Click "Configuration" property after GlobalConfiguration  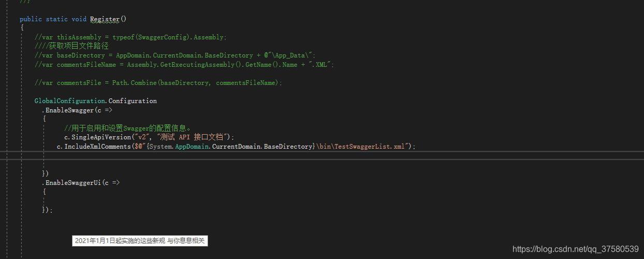tap(133, 101)
